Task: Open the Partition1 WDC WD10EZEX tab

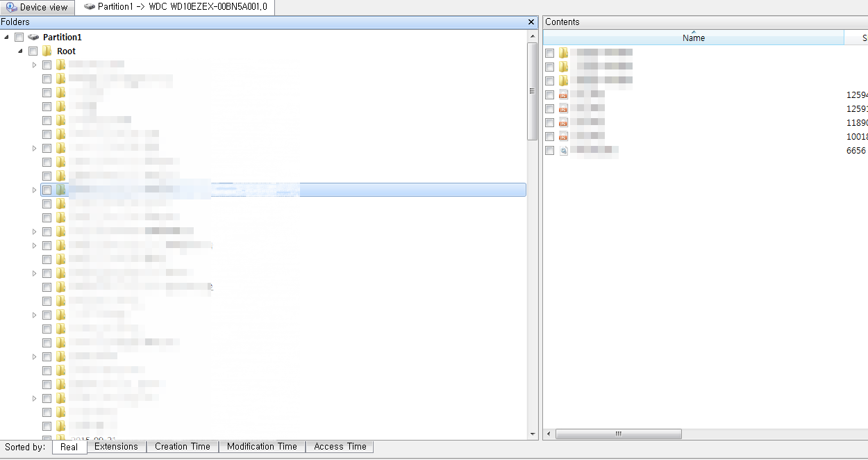Action: [174, 8]
